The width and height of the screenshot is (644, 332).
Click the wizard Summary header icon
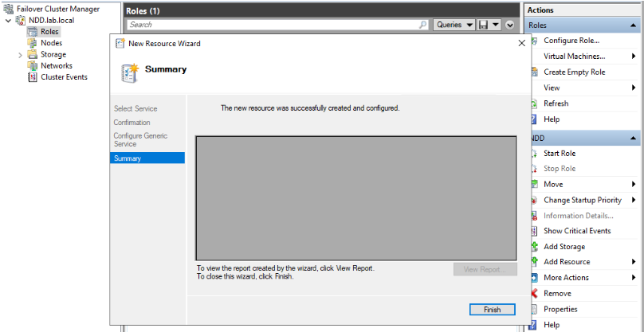click(130, 73)
